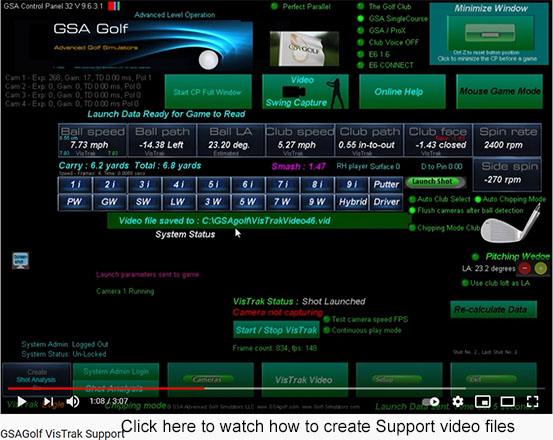The height and width of the screenshot is (440, 553).
Task: Select the 6 i club button
Action: click(248, 184)
